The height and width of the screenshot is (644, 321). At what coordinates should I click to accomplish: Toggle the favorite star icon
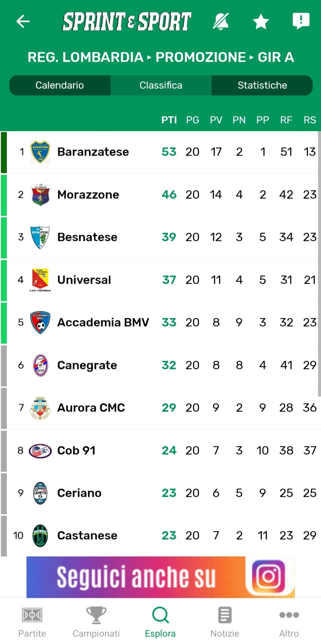point(261,22)
